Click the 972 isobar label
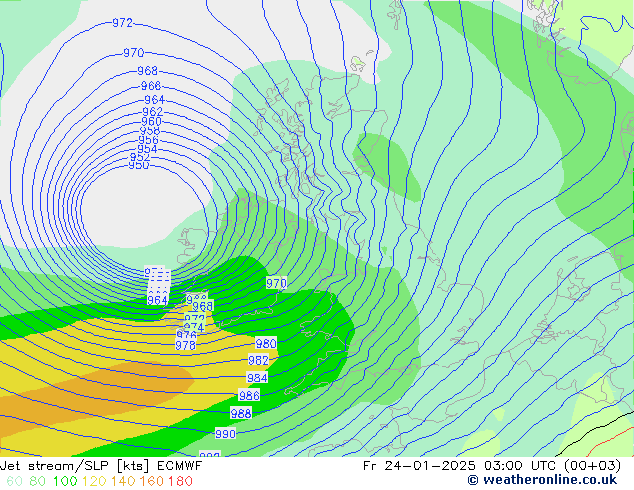 [x=123, y=23]
